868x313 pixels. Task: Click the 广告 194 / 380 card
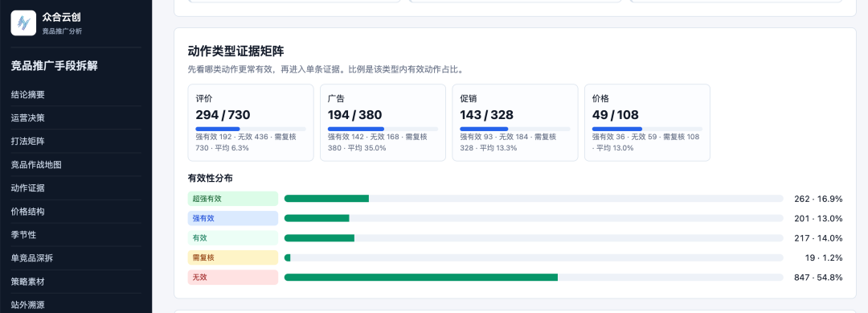[x=383, y=122]
